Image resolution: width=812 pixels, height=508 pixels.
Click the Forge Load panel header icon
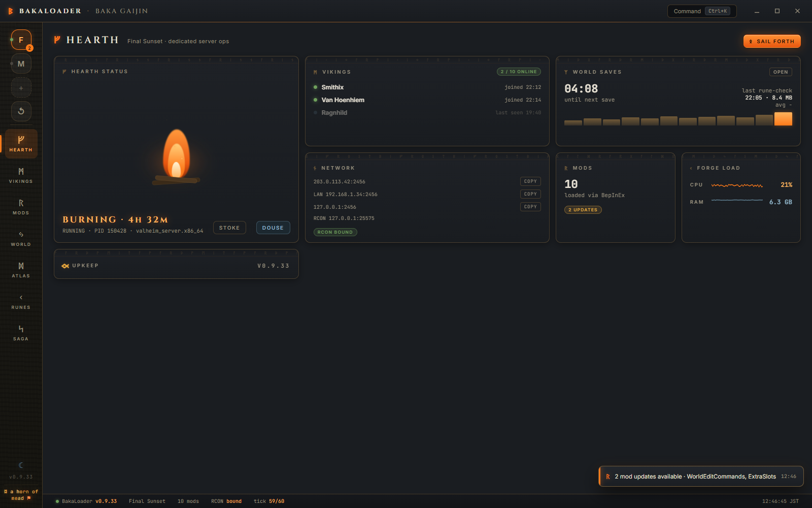pyautogui.click(x=691, y=168)
